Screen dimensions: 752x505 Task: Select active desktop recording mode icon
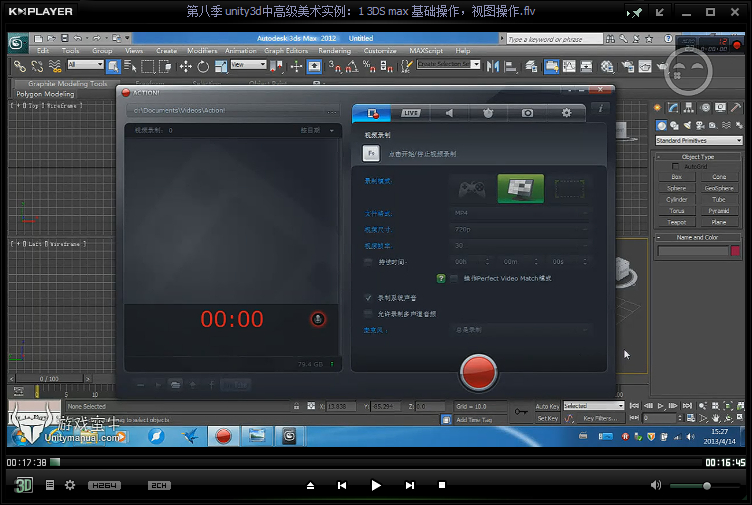tap(521, 188)
